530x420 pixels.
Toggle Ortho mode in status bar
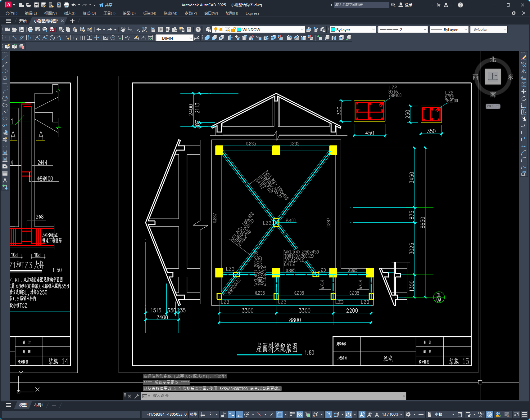coord(239,414)
